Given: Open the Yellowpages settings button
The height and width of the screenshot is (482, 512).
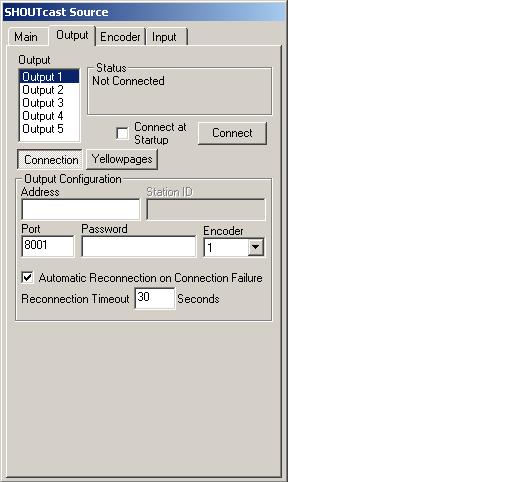Looking at the screenshot, I should click(x=122, y=159).
